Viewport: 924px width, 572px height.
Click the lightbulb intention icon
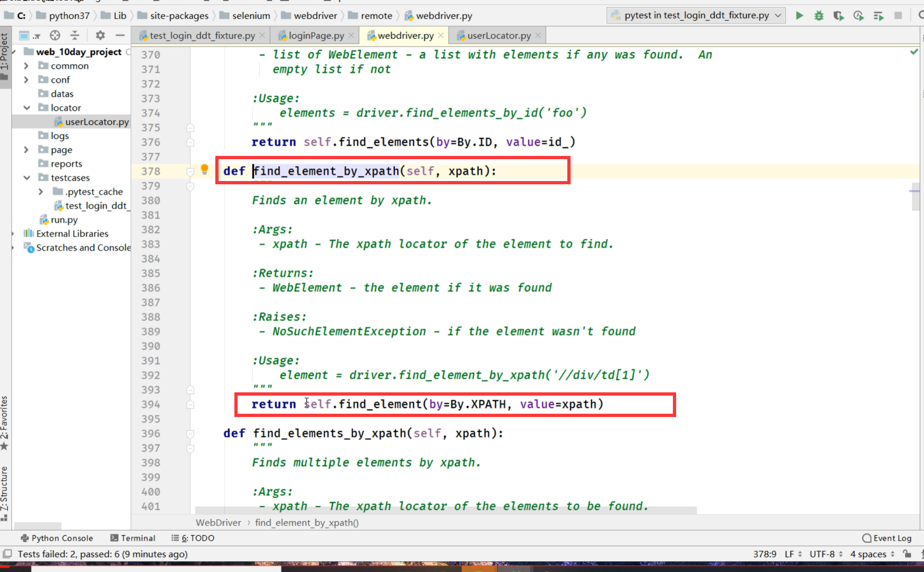[204, 169]
